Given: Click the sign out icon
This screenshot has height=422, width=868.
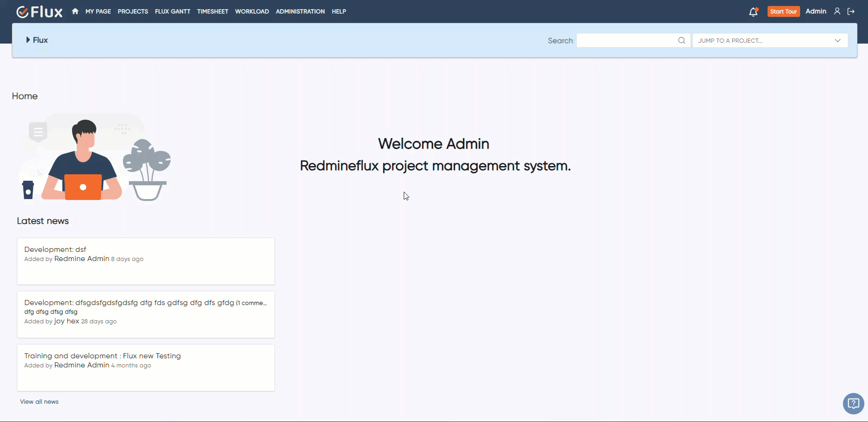Looking at the screenshot, I should click(851, 11).
